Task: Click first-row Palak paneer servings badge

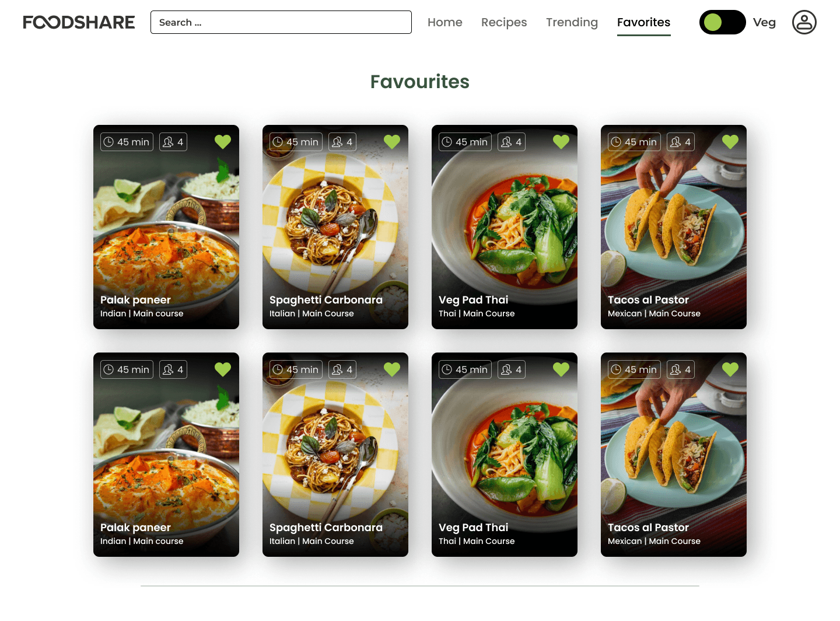Action: coord(173,142)
